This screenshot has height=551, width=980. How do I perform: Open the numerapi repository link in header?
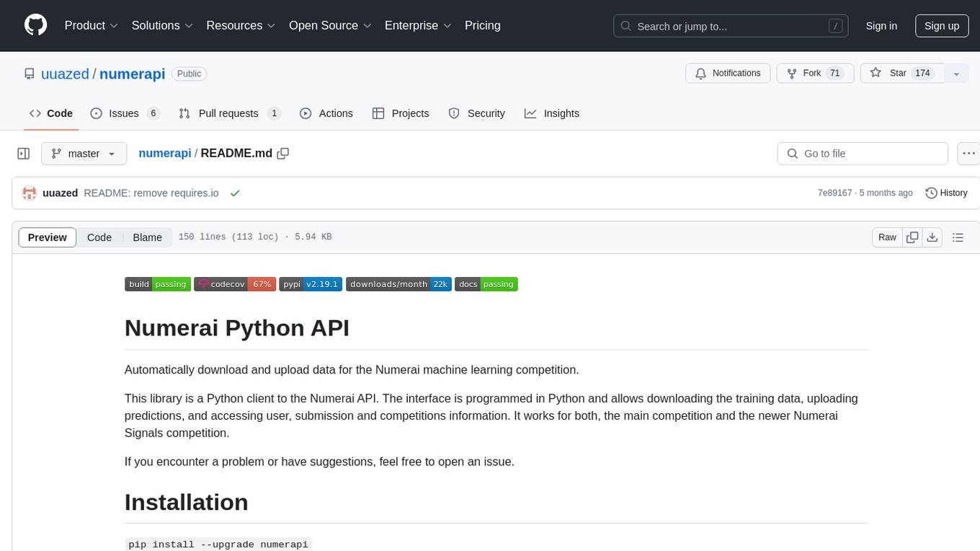(x=132, y=74)
